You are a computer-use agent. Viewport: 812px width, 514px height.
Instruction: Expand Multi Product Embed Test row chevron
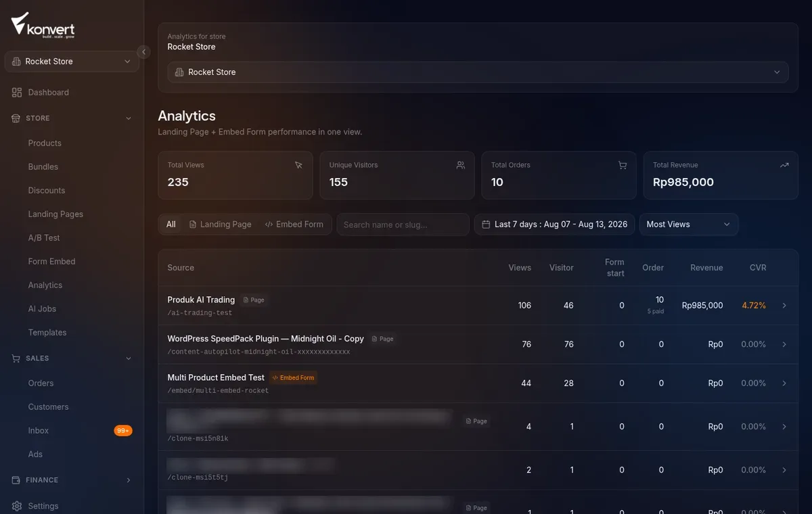(x=784, y=383)
